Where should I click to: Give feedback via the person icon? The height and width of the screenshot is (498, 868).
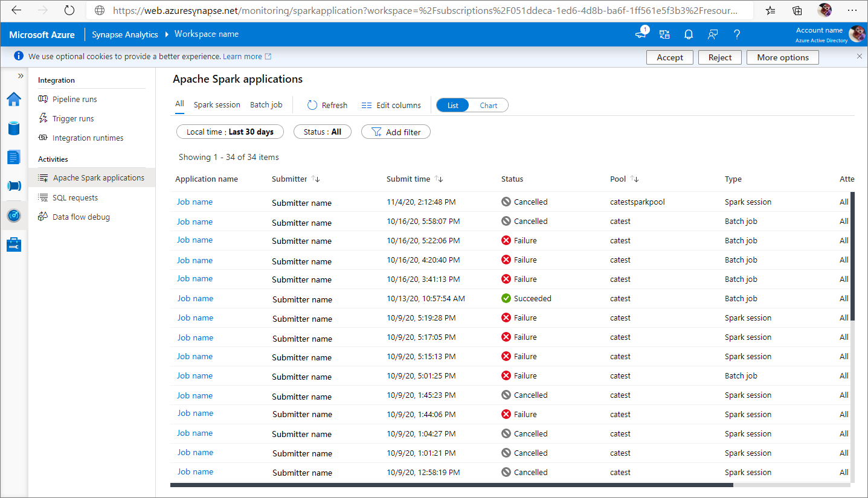point(712,34)
